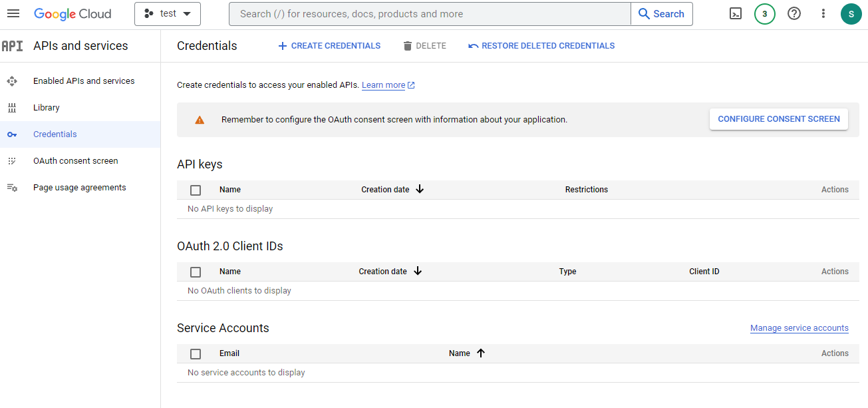Click the API logo icon in sidebar

click(12, 46)
